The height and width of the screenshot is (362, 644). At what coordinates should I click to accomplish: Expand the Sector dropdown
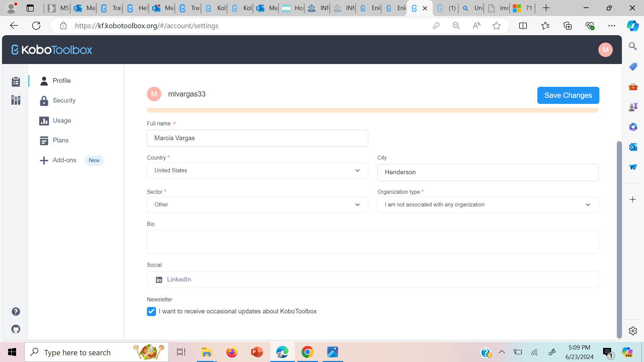point(257,205)
